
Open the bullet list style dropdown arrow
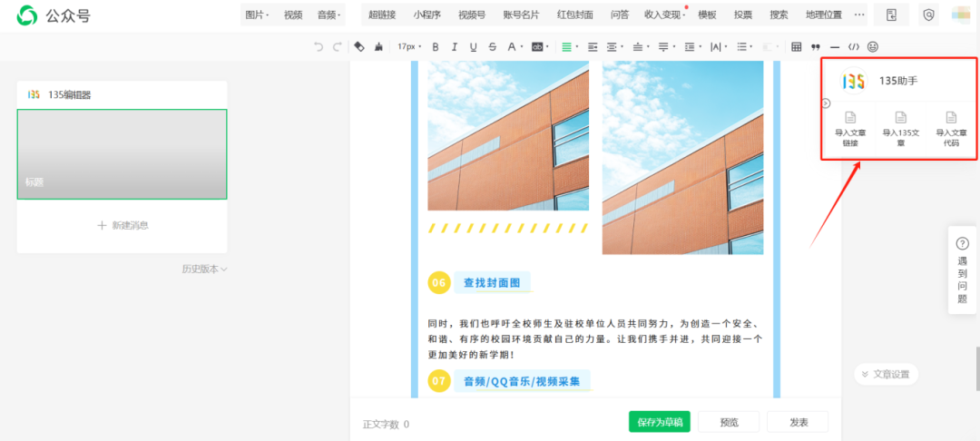click(x=750, y=46)
